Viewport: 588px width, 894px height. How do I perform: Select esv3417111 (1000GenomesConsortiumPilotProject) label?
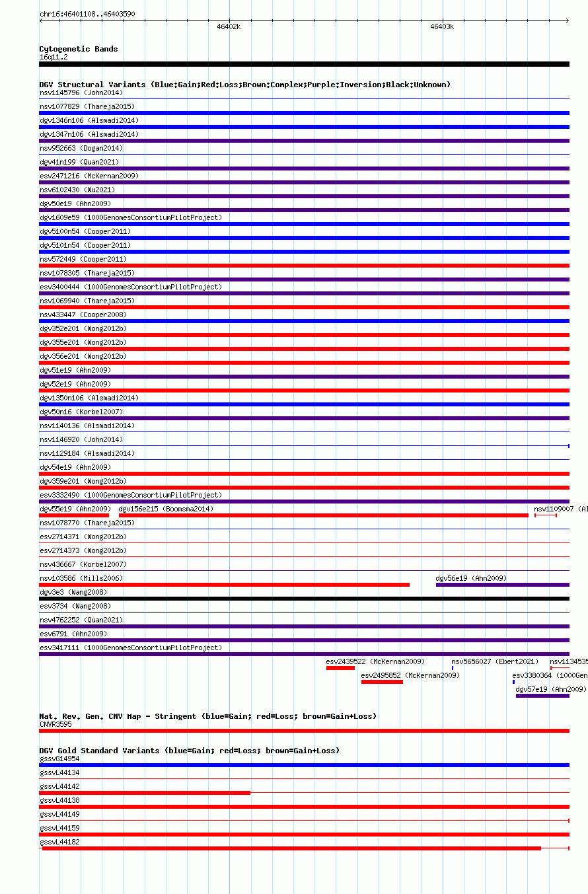(x=131, y=648)
